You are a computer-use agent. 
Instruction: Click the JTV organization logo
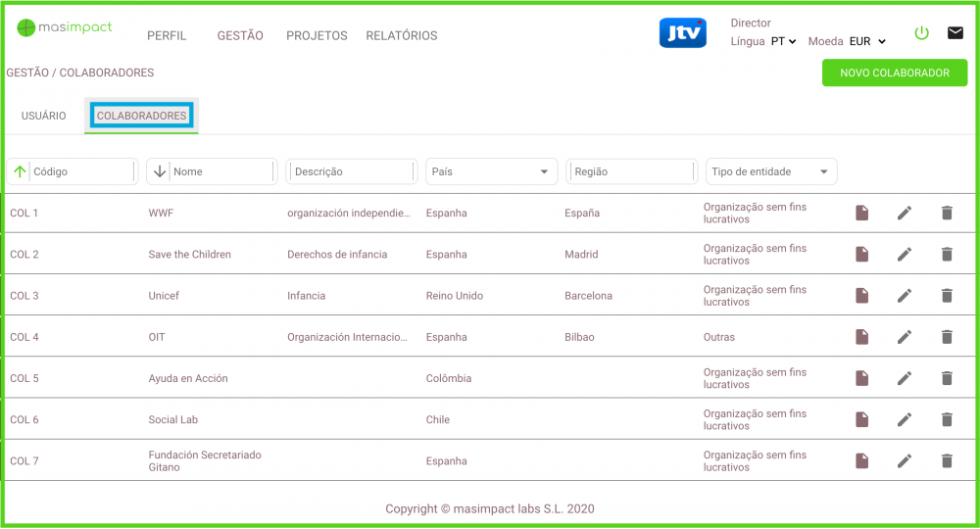tap(683, 33)
